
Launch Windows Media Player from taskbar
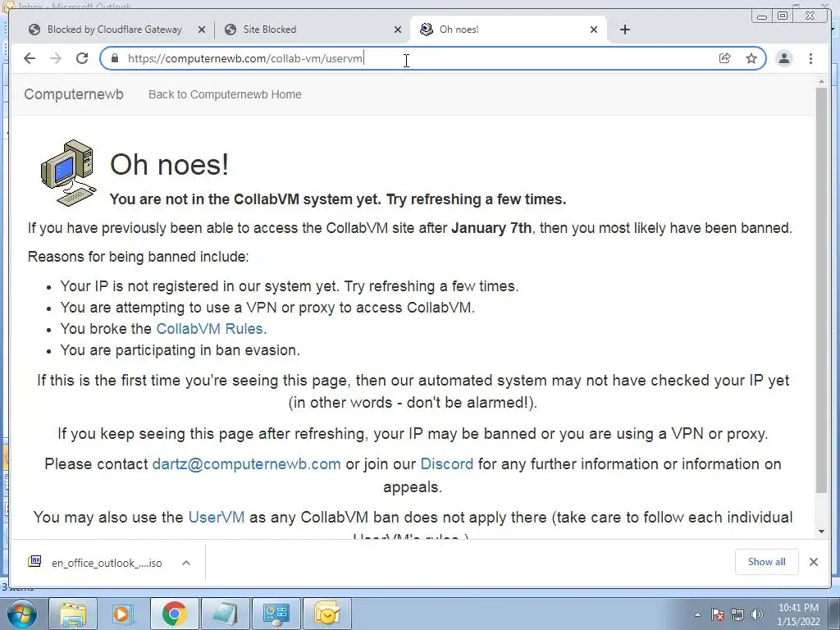coord(123,614)
